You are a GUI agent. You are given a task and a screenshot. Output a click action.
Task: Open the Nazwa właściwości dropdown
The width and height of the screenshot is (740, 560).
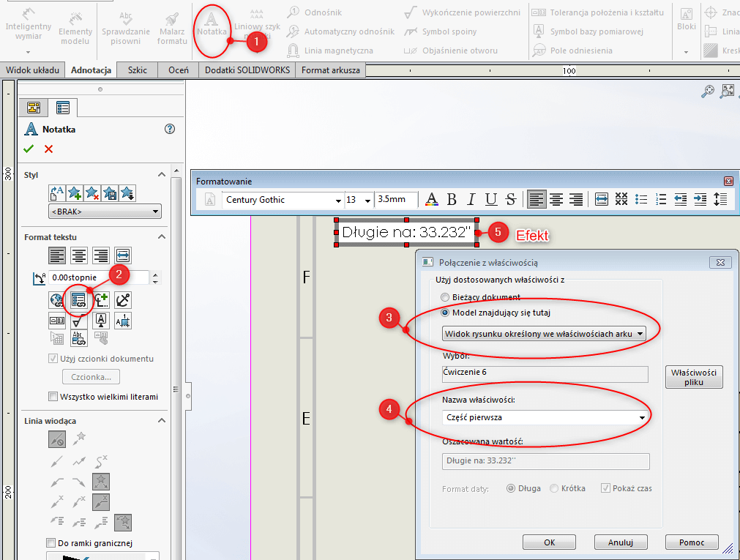(x=641, y=417)
